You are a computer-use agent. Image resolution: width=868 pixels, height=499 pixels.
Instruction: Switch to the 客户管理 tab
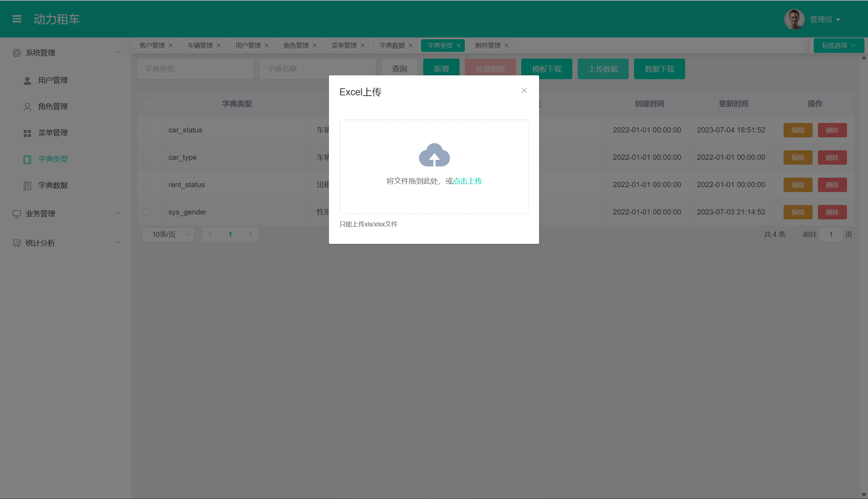point(152,46)
